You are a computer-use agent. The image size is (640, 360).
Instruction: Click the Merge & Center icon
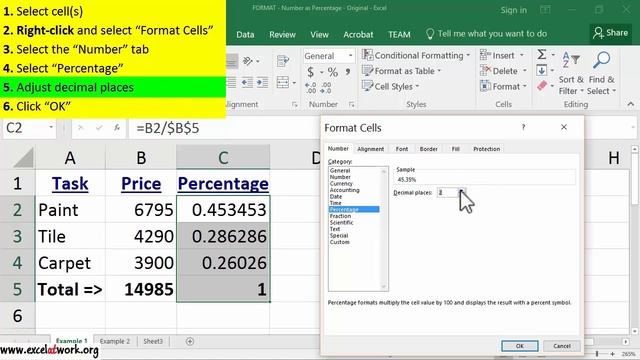(x=282, y=82)
